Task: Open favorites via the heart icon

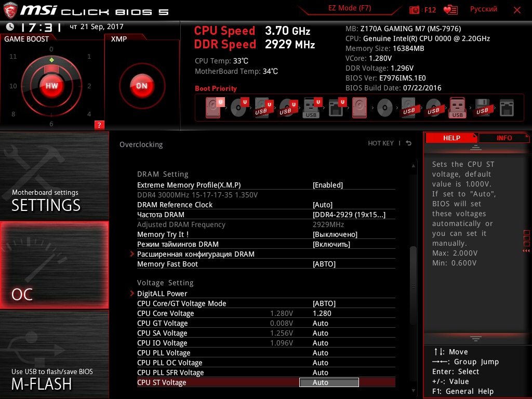Action: [450, 10]
